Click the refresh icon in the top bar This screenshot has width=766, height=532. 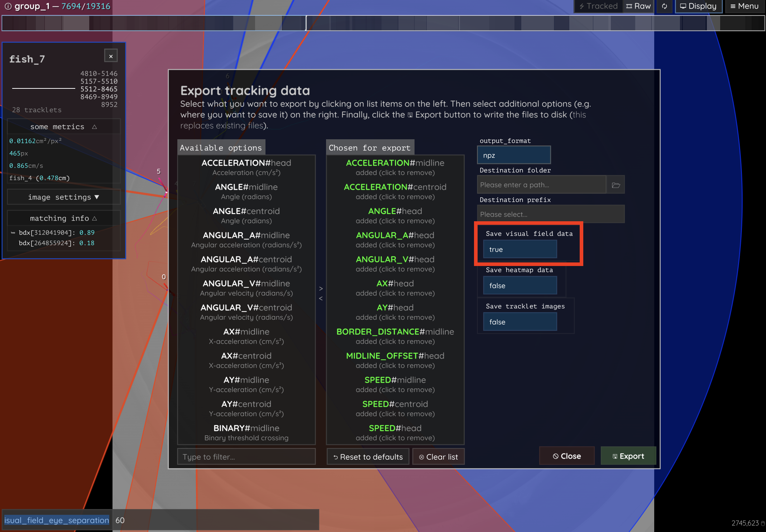pyautogui.click(x=664, y=6)
